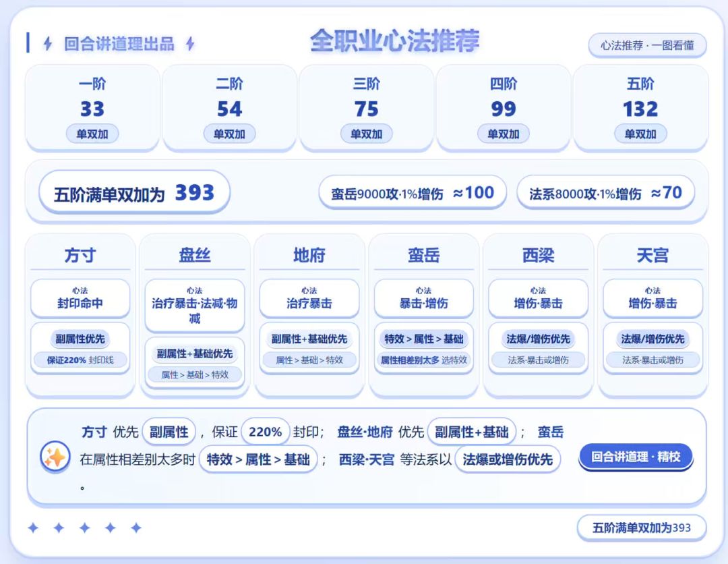This screenshot has height=564, width=728.
Task: Click the 220% pill in summary text
Action: [x=265, y=432]
